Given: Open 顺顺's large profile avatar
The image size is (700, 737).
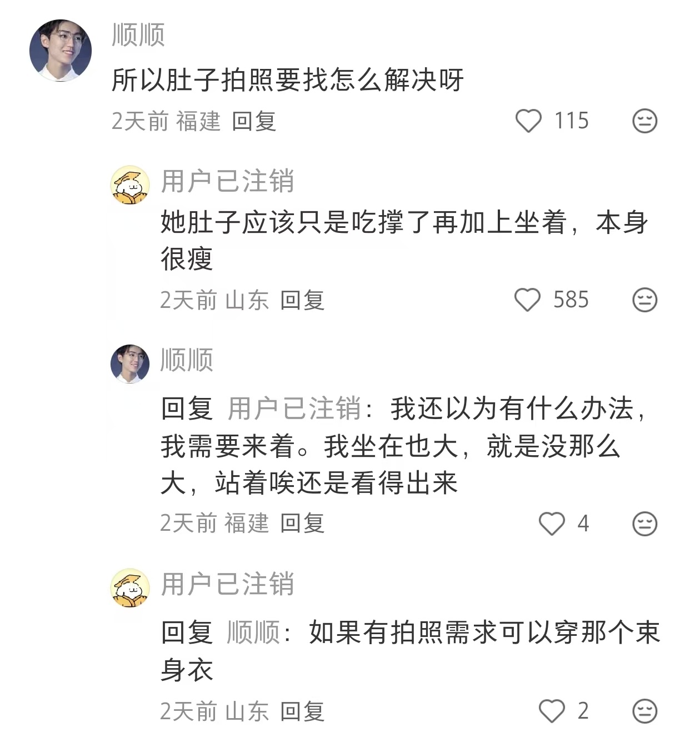Looking at the screenshot, I should [x=61, y=51].
